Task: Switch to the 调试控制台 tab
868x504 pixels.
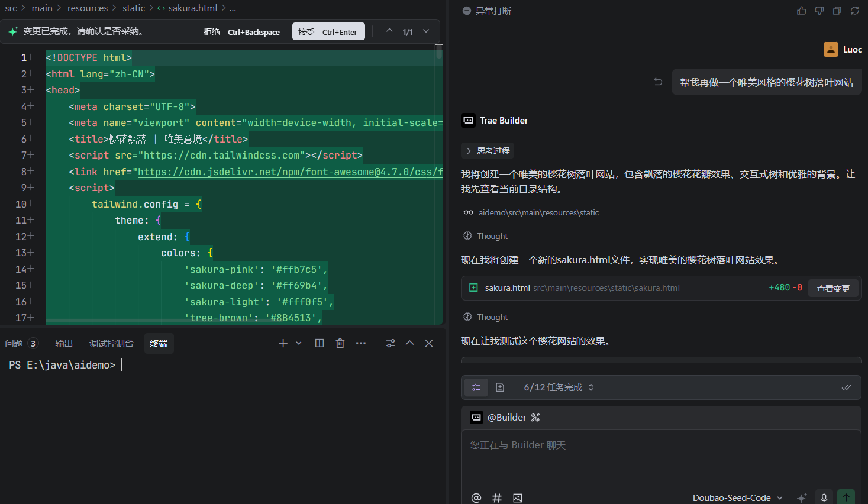Action: pyautogui.click(x=111, y=344)
